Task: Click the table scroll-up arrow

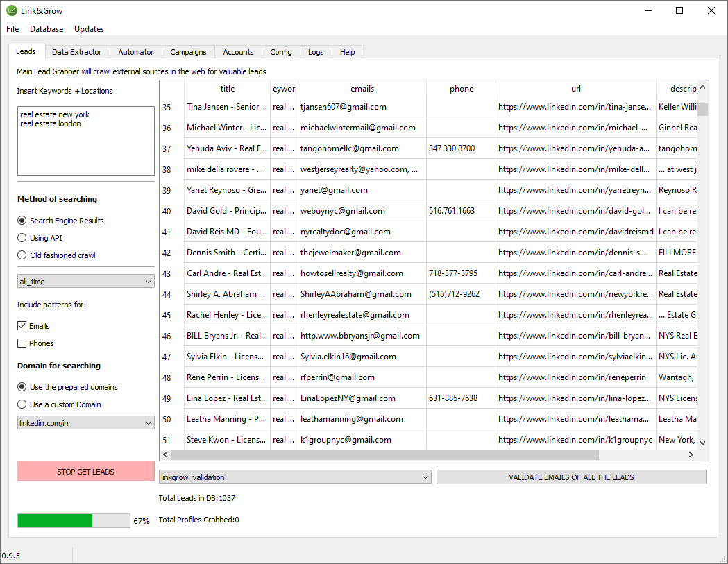Action: 702,88
